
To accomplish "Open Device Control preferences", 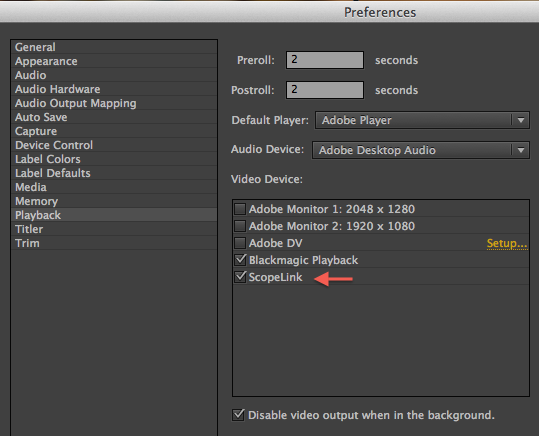I will coord(114,145).
